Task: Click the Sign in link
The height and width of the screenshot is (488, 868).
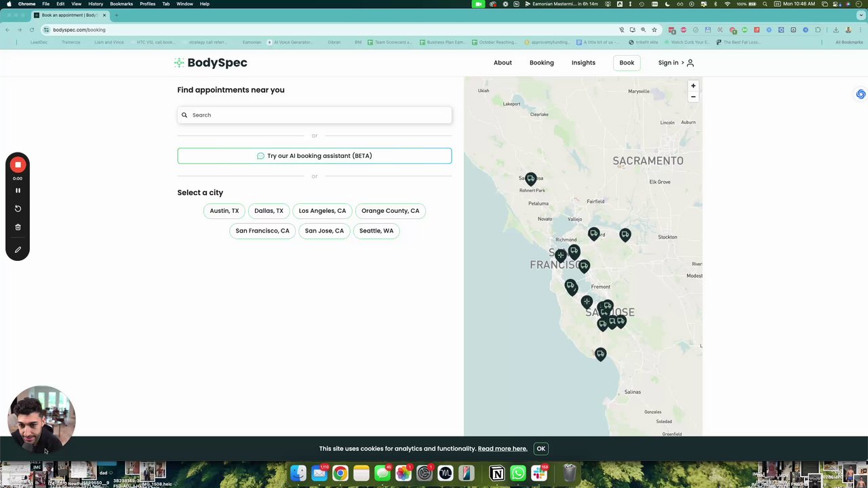Action: click(668, 63)
